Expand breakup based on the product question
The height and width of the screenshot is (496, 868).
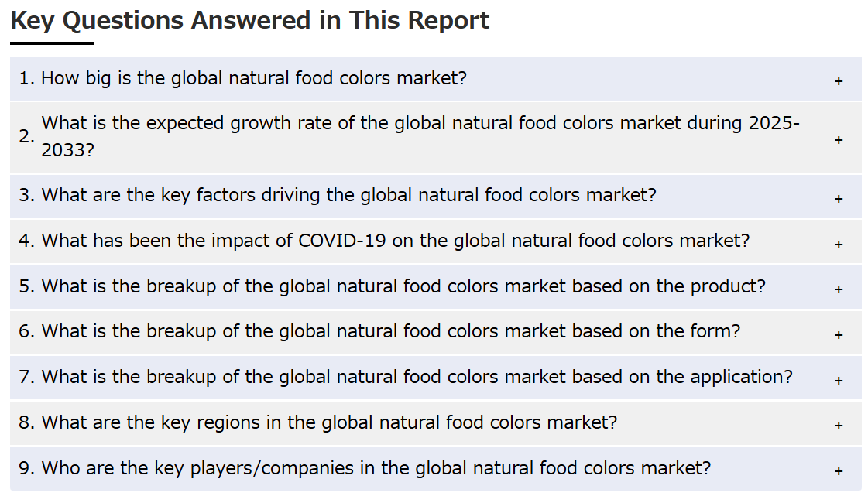click(x=436, y=287)
